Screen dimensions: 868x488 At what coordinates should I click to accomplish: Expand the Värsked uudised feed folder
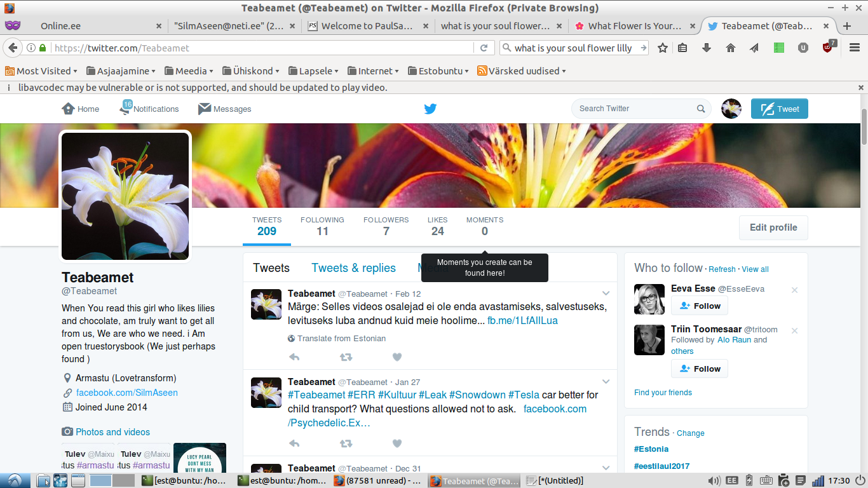click(522, 71)
